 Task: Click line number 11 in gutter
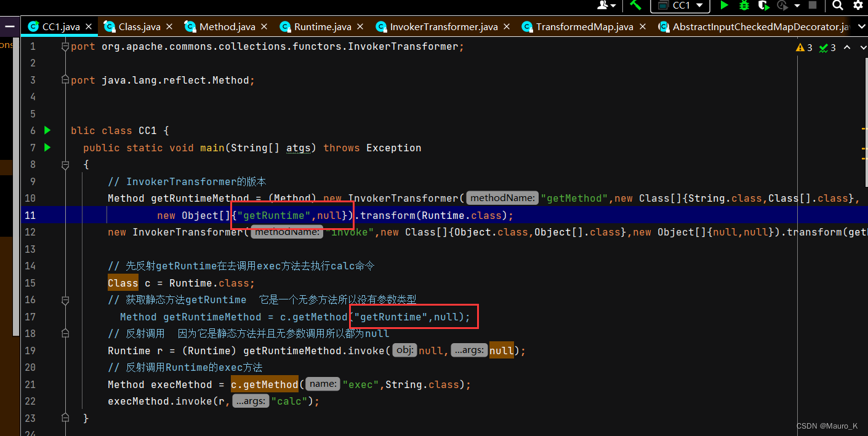tap(30, 215)
